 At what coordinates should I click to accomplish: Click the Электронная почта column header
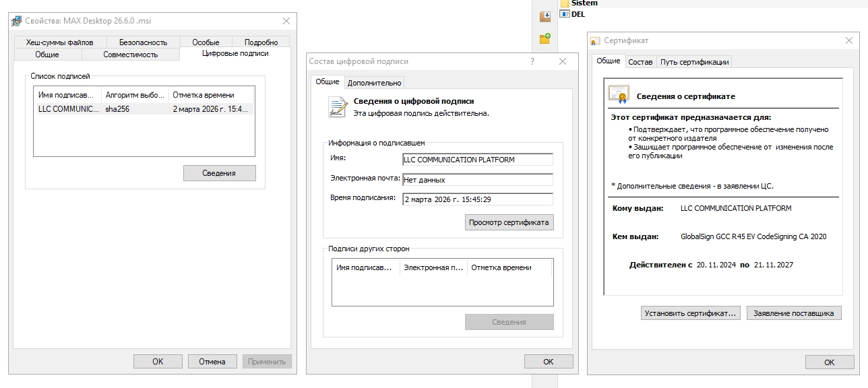point(433,267)
